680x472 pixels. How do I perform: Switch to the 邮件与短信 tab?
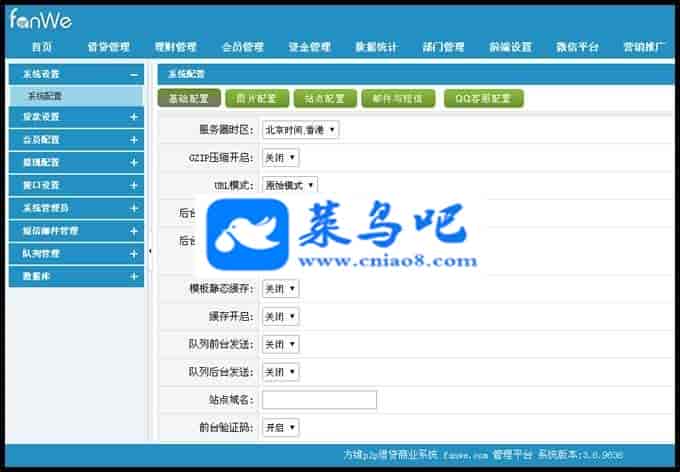pos(398,98)
